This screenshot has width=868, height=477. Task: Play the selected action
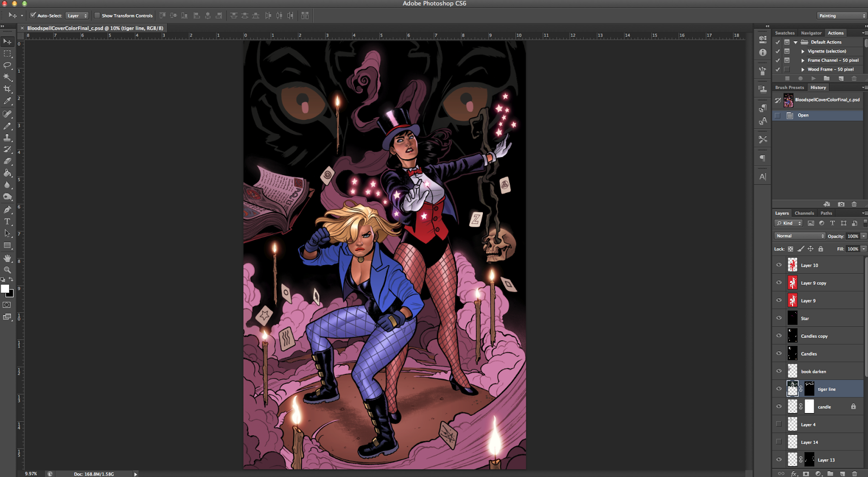coord(813,79)
